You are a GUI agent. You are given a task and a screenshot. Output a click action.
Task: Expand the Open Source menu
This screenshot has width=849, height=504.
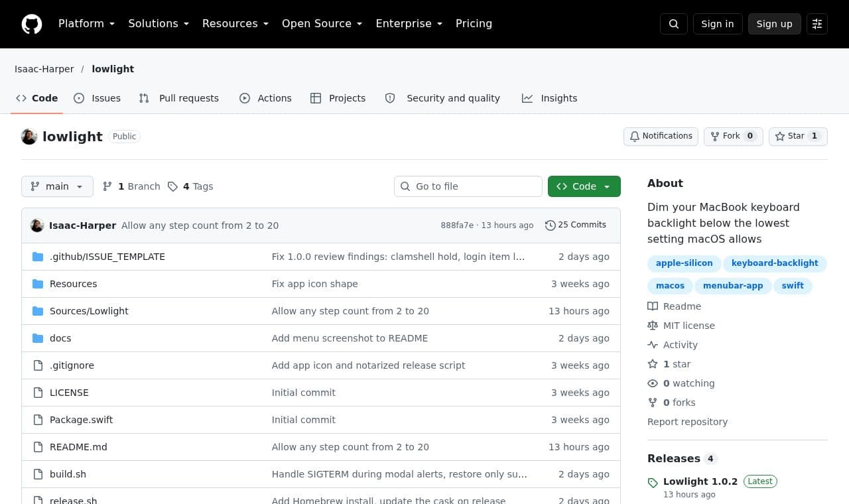[322, 24]
